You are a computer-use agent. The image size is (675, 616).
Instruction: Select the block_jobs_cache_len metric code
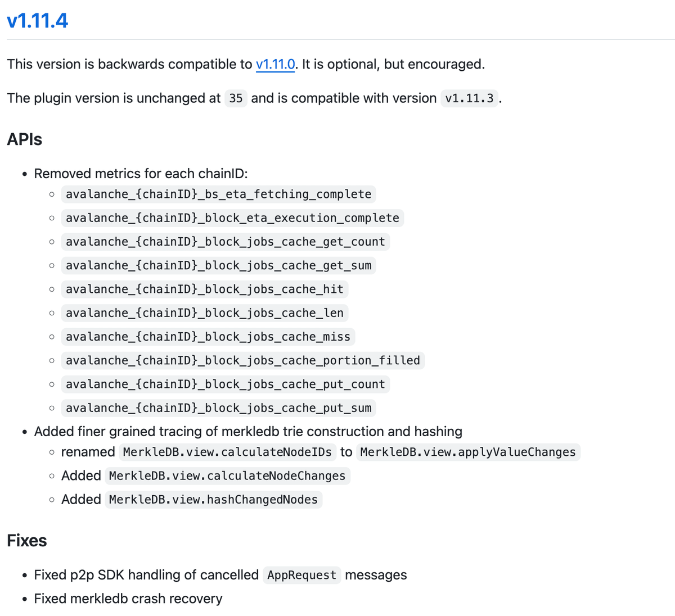pyautogui.click(x=204, y=313)
